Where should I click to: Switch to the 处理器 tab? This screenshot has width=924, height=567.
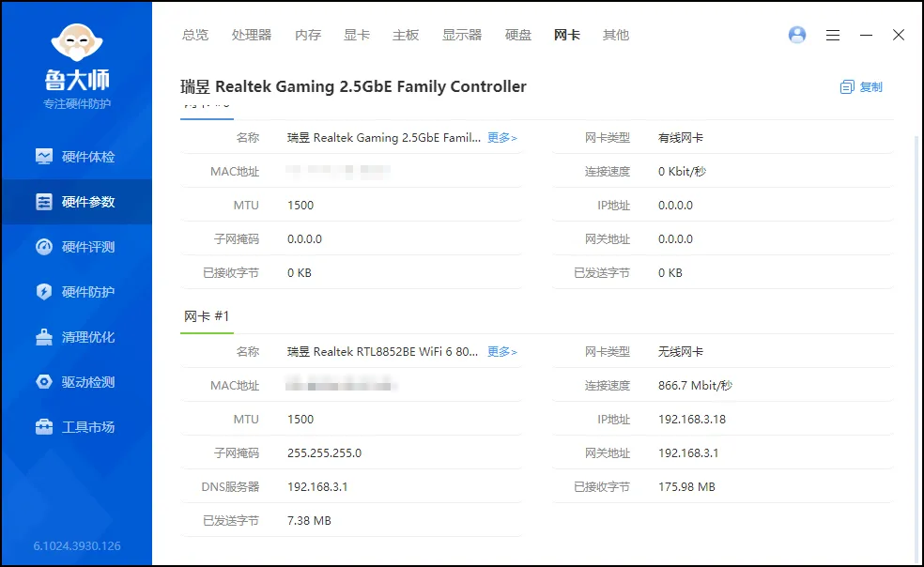251,35
